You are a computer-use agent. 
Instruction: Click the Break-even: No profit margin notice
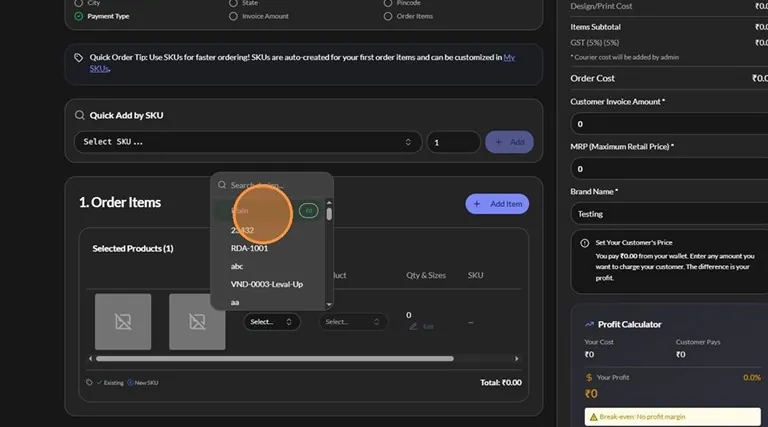672,417
